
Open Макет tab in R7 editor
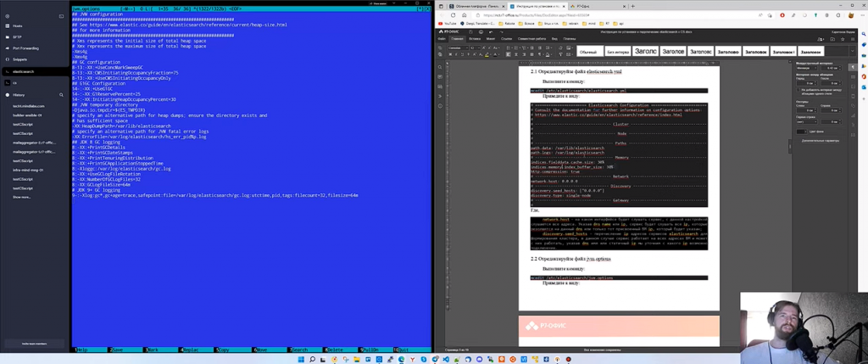491,39
